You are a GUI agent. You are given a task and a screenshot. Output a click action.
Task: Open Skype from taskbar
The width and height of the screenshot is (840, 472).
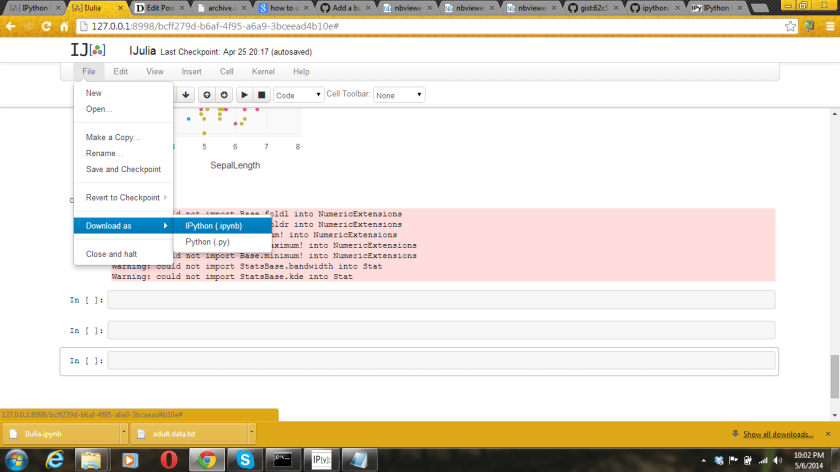point(245,460)
